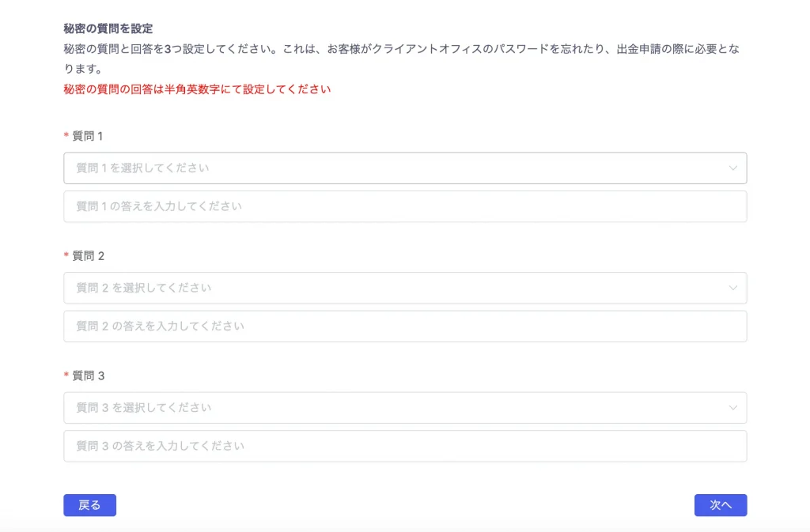Click the red 半角英数字 warning text
This screenshot has width=810, height=532.
[x=197, y=89]
